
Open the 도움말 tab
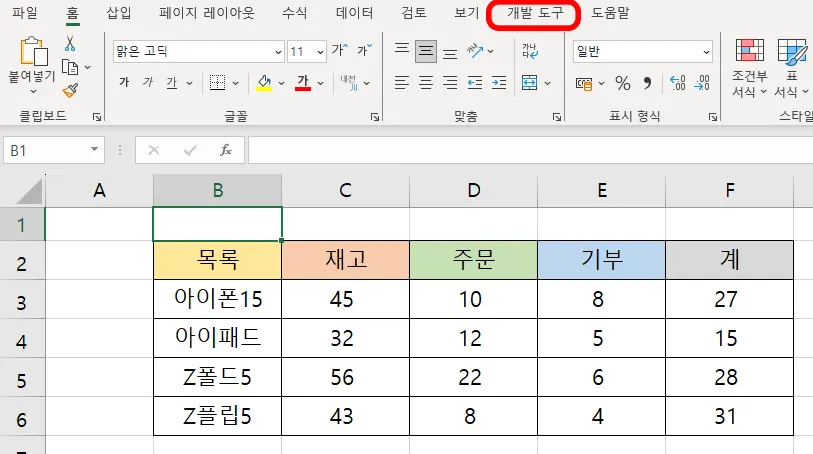coord(610,12)
